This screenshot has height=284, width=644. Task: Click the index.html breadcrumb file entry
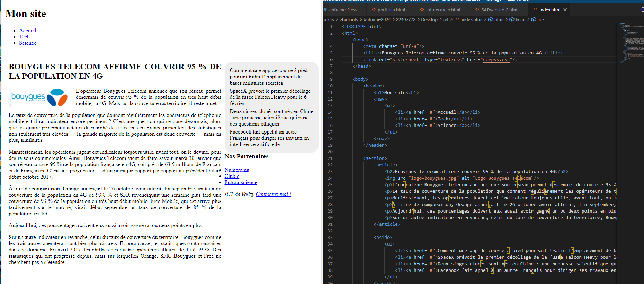pyautogui.click(x=469, y=19)
